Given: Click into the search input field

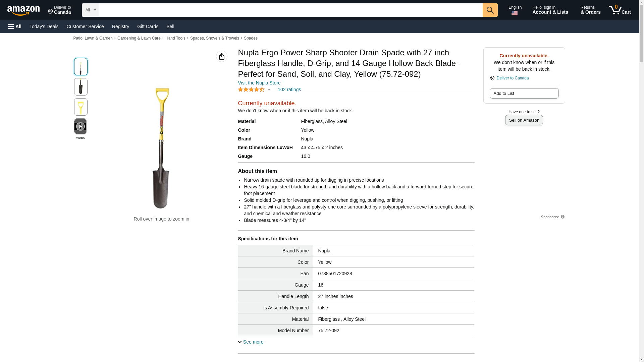Looking at the screenshot, I should 290,10.
